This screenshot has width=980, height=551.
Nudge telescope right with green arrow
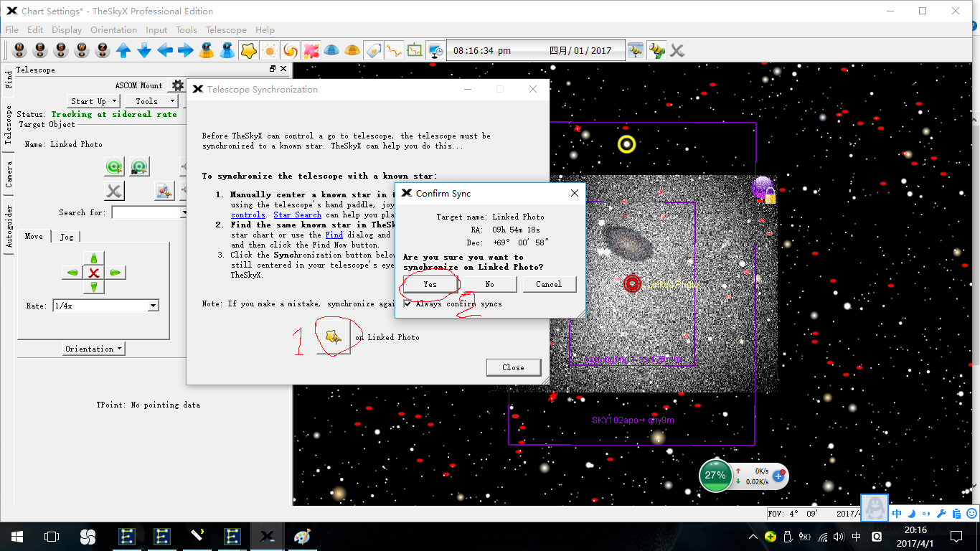click(x=115, y=273)
